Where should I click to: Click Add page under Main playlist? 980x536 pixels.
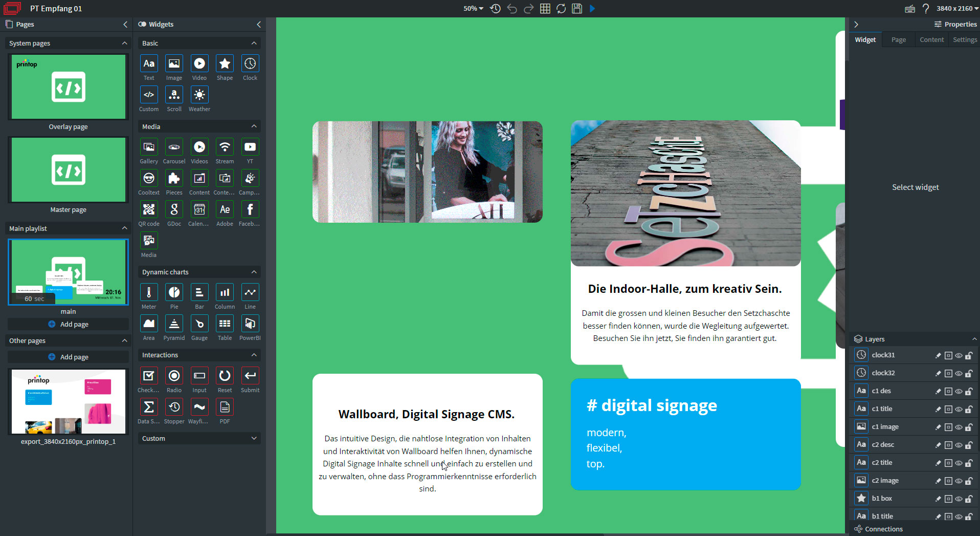69,325
